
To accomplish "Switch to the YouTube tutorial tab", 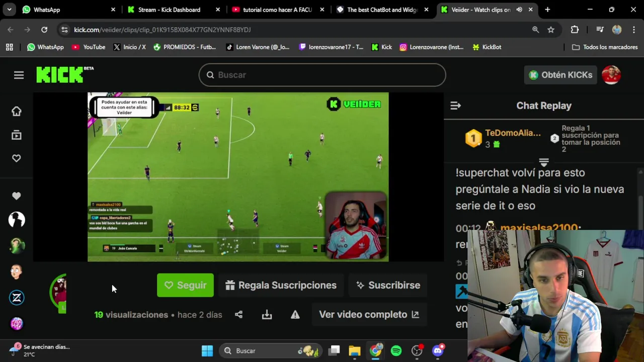I will coord(277,10).
